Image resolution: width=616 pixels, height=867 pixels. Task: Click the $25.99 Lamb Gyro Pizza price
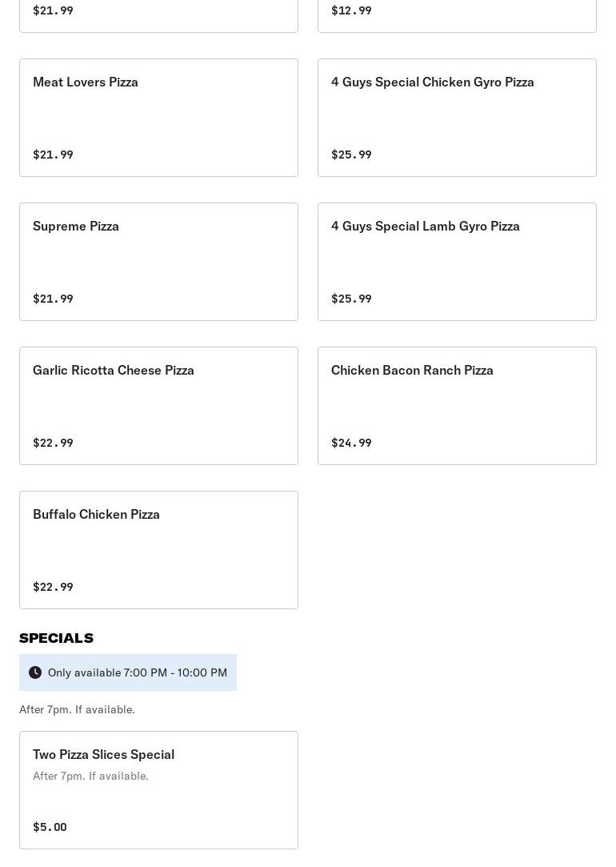(351, 299)
